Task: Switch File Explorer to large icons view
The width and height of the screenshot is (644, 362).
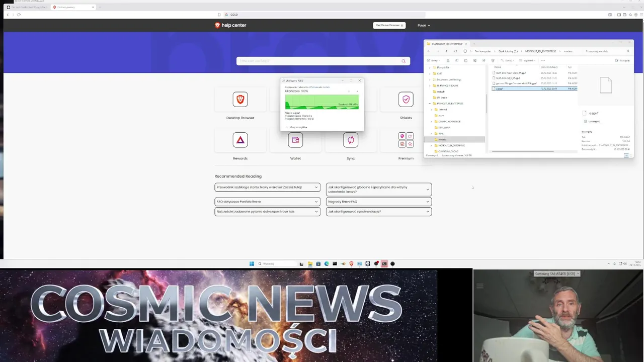Action: pyautogui.click(x=631, y=155)
